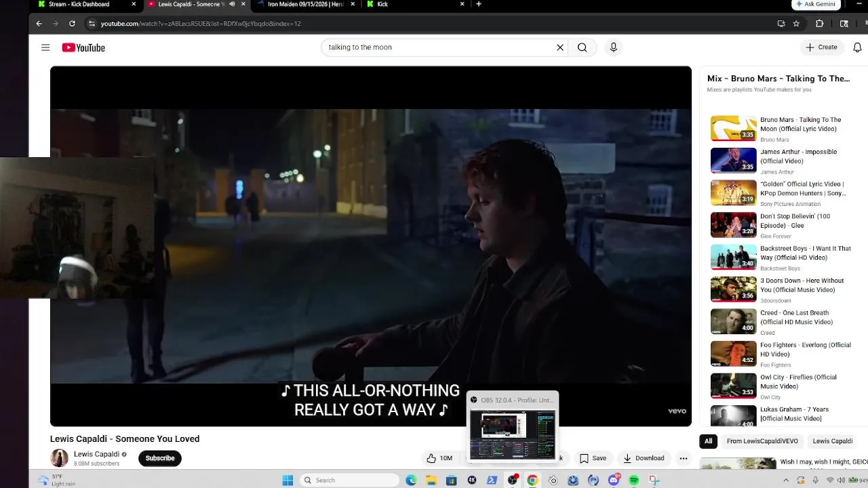Open OBS Studio from the taskbar
The height and width of the screenshot is (488, 868).
point(513,480)
